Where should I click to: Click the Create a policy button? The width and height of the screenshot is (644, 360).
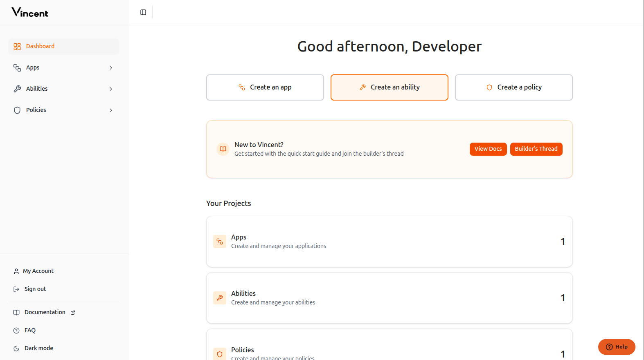[514, 87]
